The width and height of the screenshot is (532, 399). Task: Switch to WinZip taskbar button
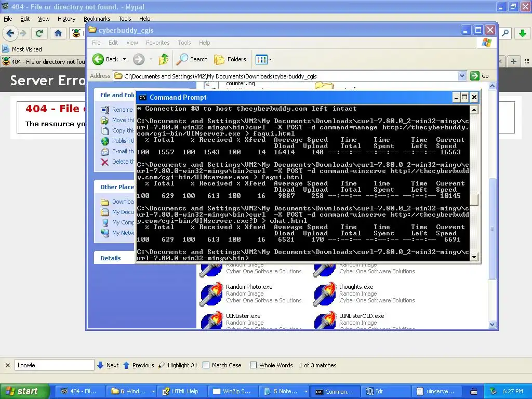click(x=233, y=391)
